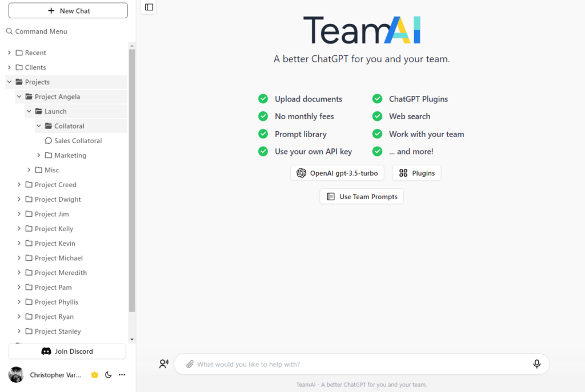Image resolution: width=585 pixels, height=392 pixels.
Task: Open the three-dots options menu
Action: click(122, 375)
